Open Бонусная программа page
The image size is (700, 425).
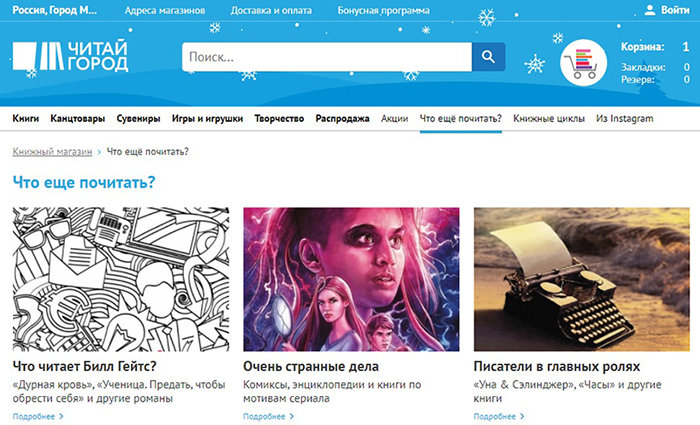pos(383,10)
